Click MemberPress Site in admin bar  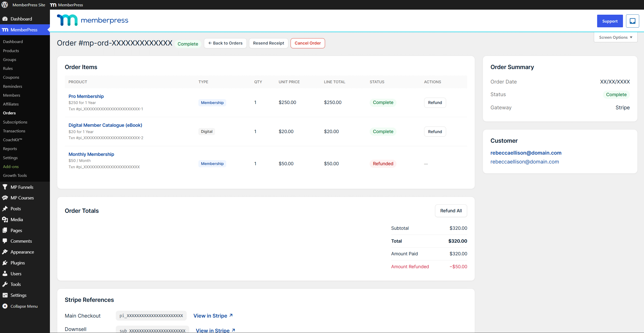(x=29, y=5)
